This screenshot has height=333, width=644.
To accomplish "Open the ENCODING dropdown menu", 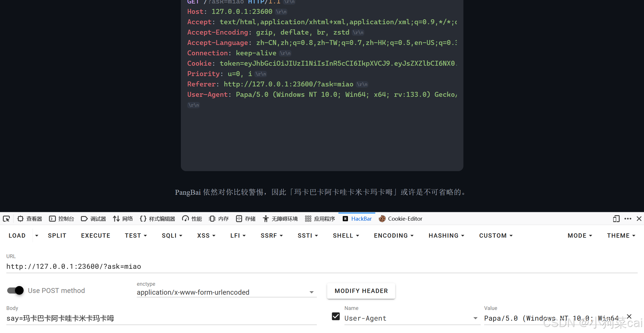I will click(394, 236).
